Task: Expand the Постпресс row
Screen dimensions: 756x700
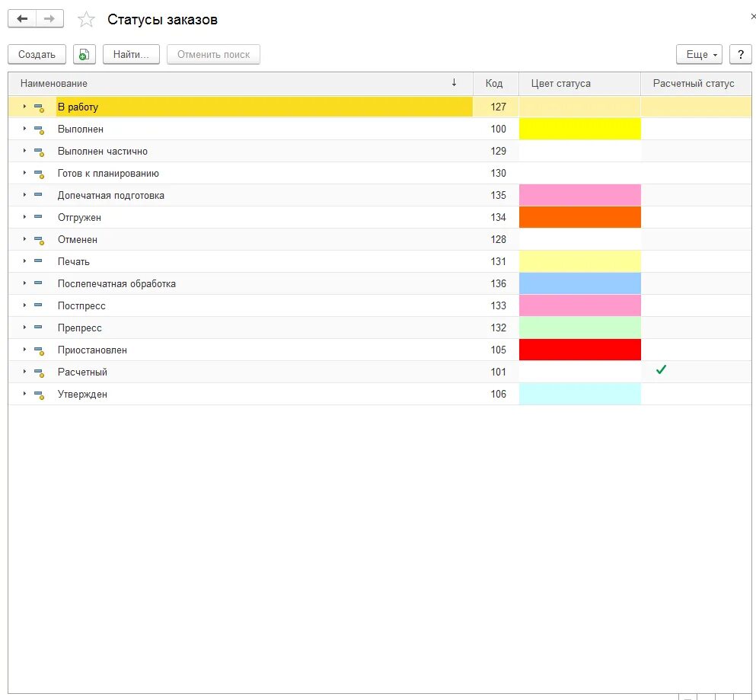Action: tap(24, 305)
